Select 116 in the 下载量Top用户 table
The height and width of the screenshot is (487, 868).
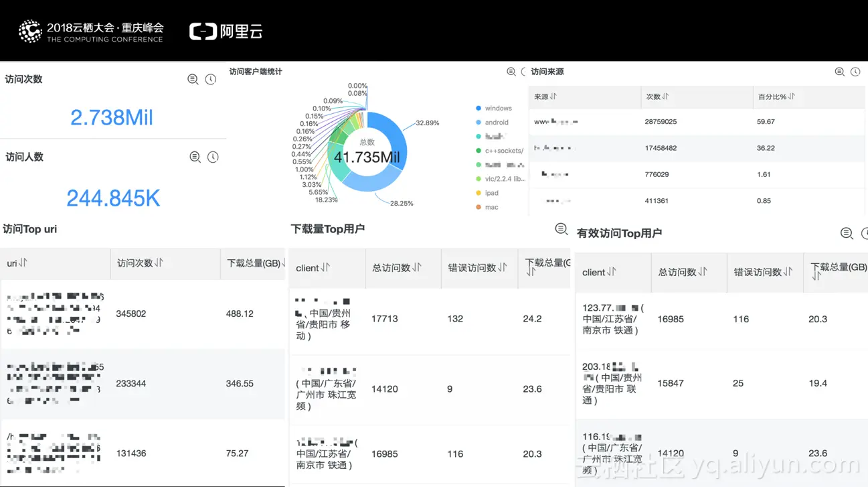click(455, 454)
